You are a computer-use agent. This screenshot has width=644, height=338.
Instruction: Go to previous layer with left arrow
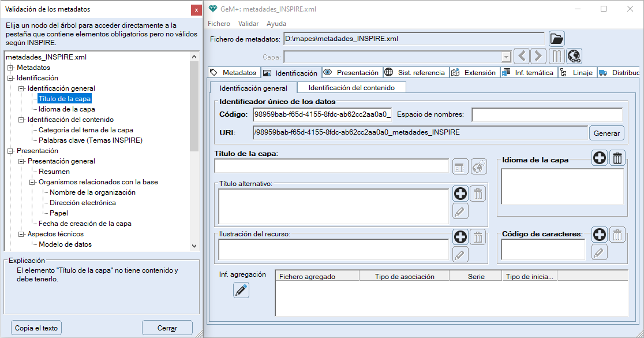pyautogui.click(x=522, y=56)
